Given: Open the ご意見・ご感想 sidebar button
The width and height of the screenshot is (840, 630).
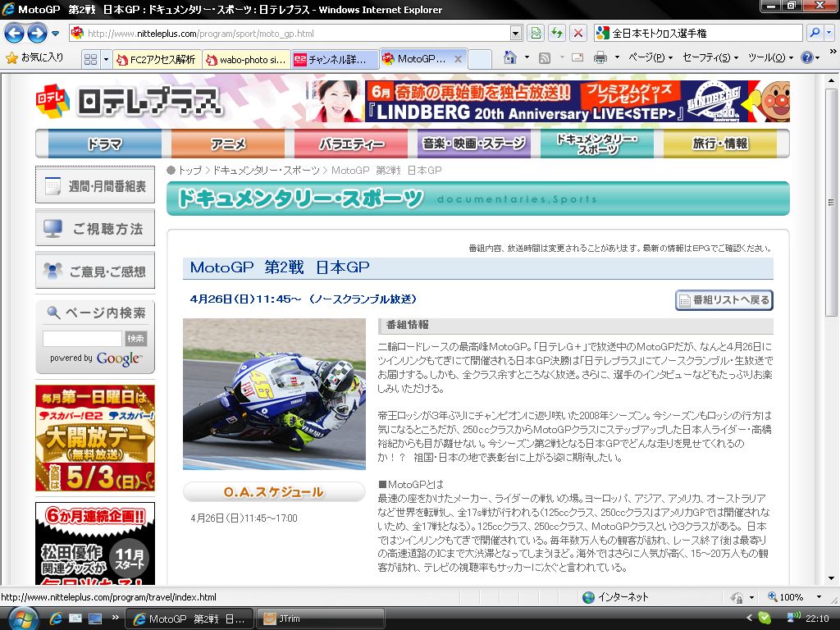Looking at the screenshot, I should pos(95,271).
